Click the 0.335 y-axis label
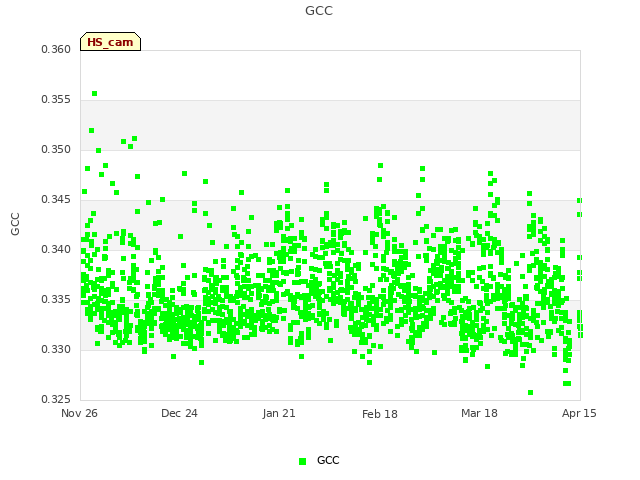 click(56, 300)
